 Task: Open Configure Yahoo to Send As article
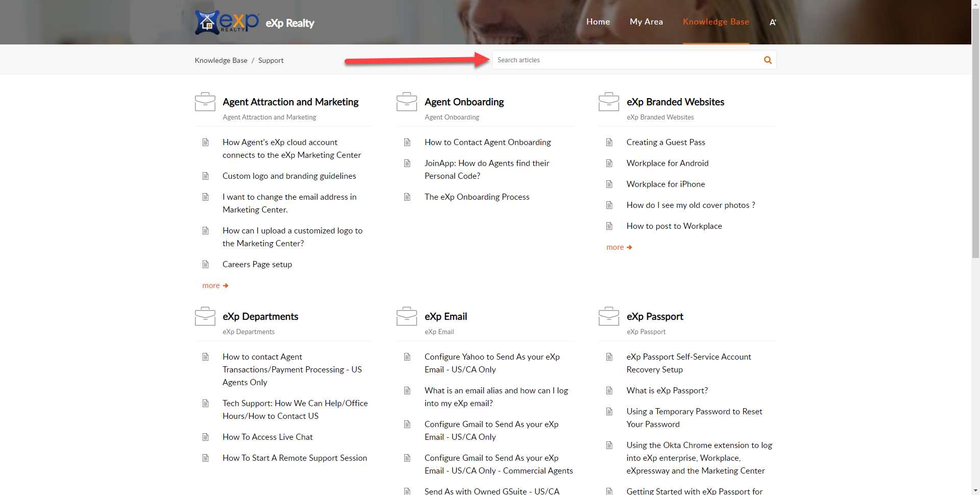[492, 363]
